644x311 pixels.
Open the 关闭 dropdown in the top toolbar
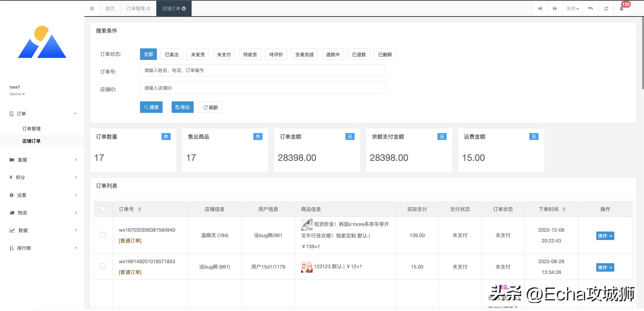572,8
